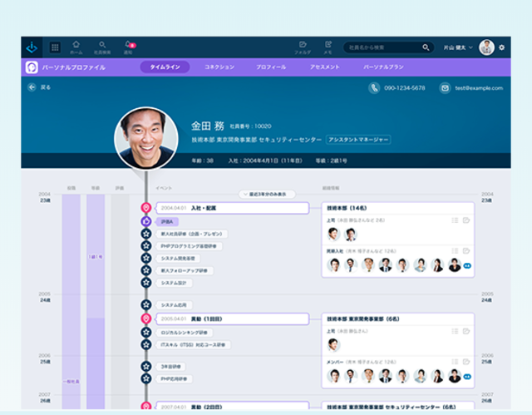The image size is (532, 415).
Task: Expand more members in 技術本部 (14名) card
Action: [466, 265]
